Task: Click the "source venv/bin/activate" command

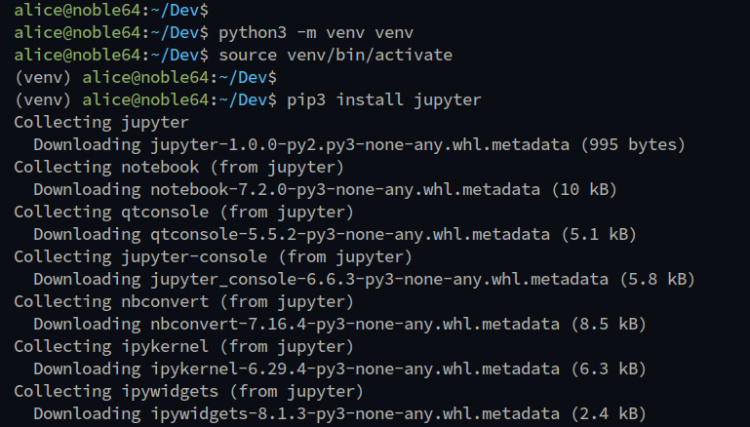Action: tap(332, 54)
